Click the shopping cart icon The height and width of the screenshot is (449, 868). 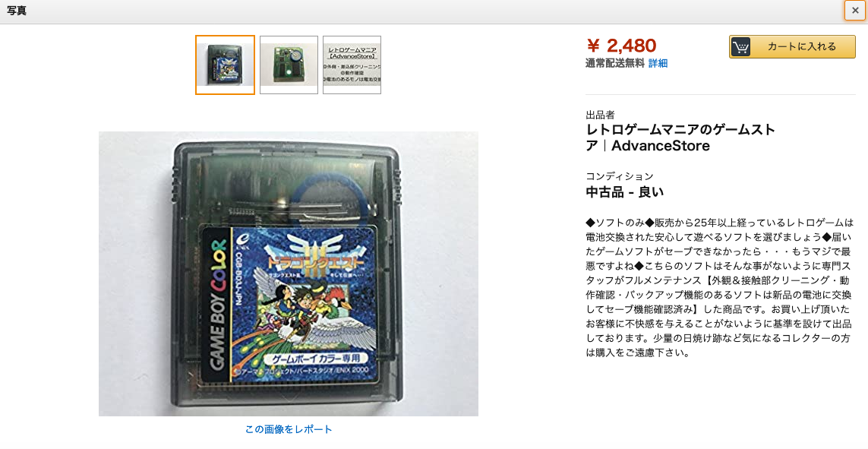coord(740,46)
